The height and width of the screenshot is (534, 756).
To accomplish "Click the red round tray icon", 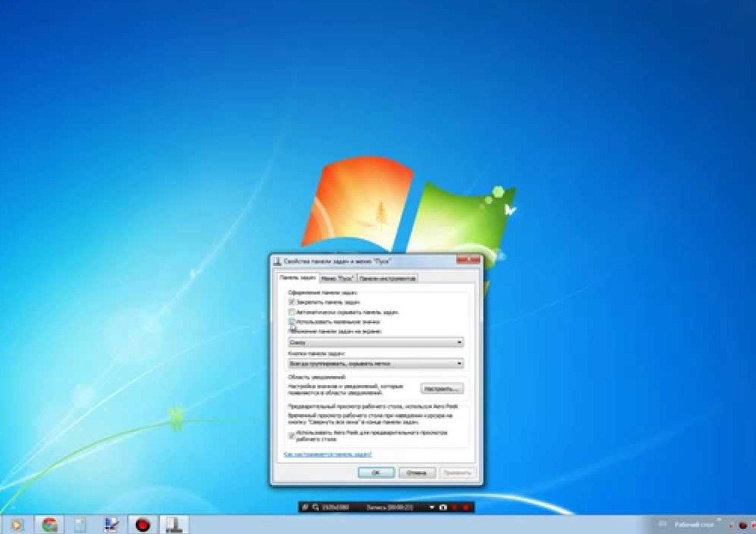I will pyautogui.click(x=743, y=526).
